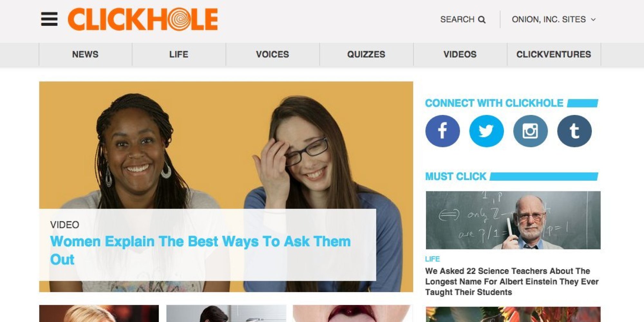This screenshot has height=322, width=644.
Task: Switch to the Videos section
Action: (460, 54)
